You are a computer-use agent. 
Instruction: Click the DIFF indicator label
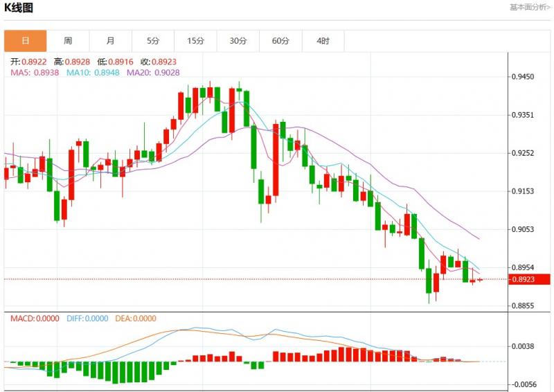[x=88, y=319]
